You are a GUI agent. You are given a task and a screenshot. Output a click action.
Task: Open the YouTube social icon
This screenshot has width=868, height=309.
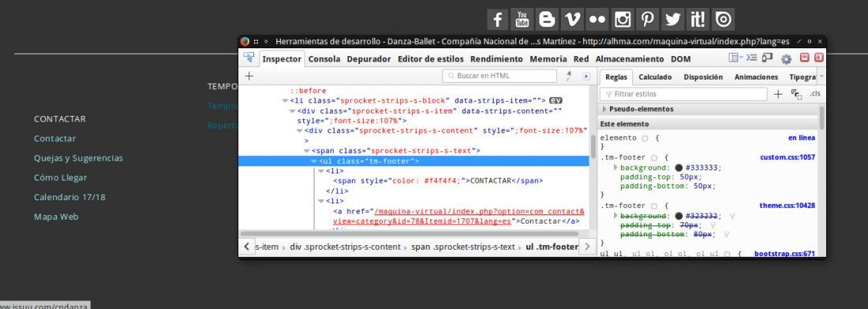point(522,20)
